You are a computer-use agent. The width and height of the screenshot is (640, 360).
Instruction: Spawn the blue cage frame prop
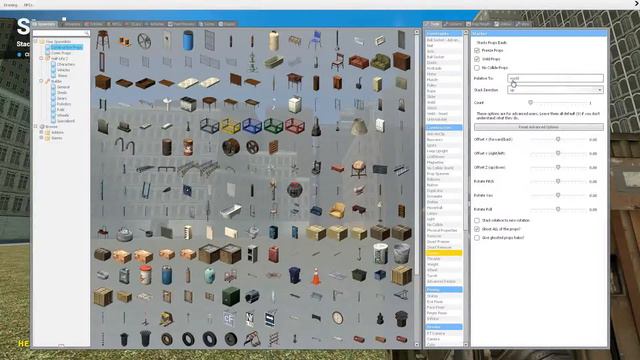(x=252, y=126)
